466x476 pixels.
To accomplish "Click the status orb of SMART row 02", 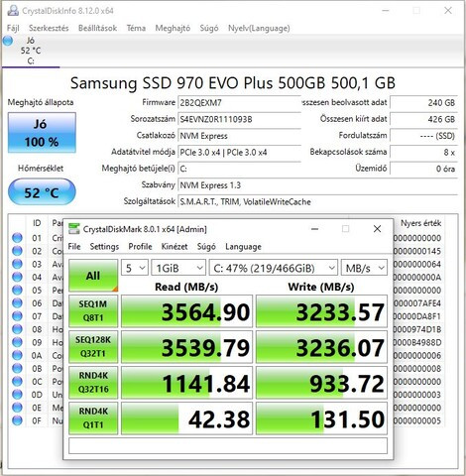I will [17, 251].
